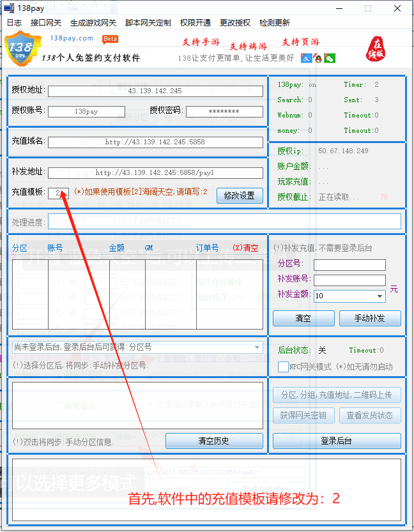Expand the 补发金额 dropdown arrow
This screenshot has width=414, height=532.
tap(379, 296)
